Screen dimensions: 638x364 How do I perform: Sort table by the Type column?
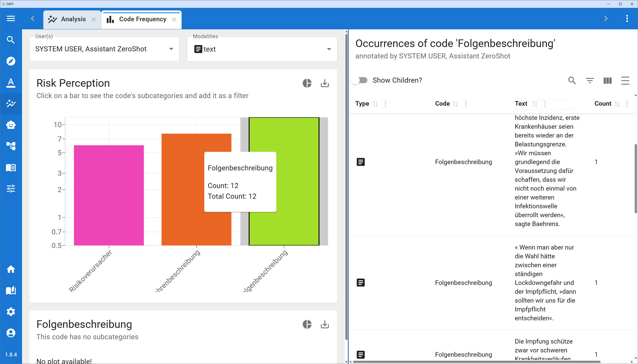point(375,104)
